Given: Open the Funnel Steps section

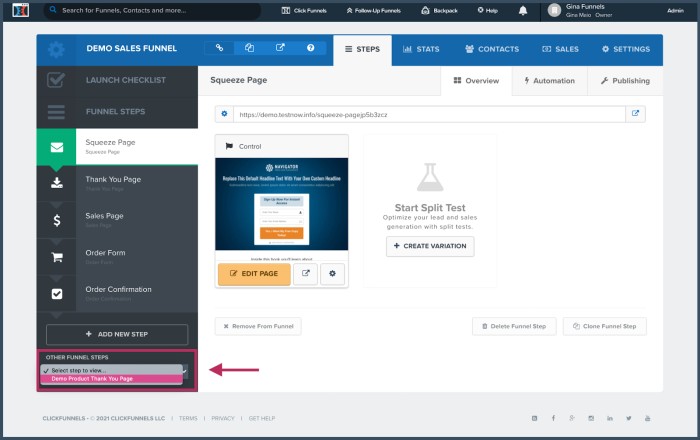Looking at the screenshot, I should (x=115, y=112).
